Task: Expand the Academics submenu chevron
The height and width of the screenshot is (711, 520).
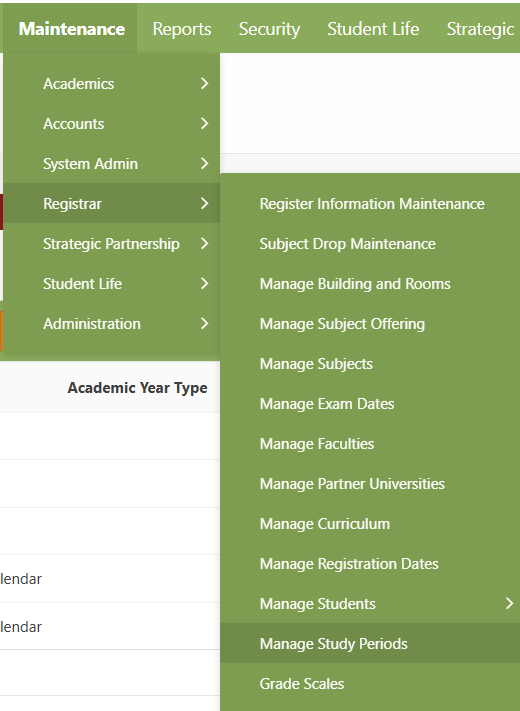Action: click(204, 83)
